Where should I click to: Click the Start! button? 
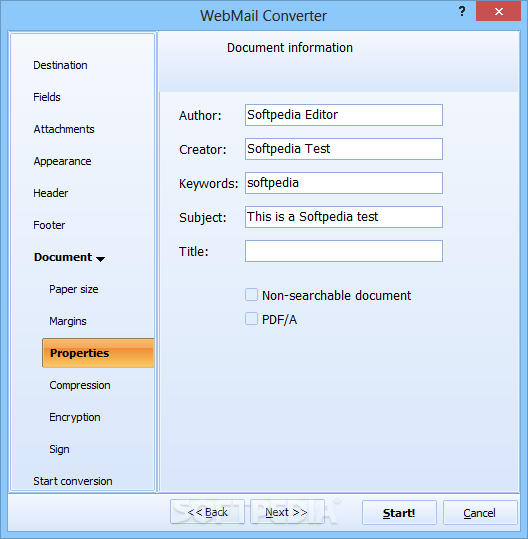[399, 513]
